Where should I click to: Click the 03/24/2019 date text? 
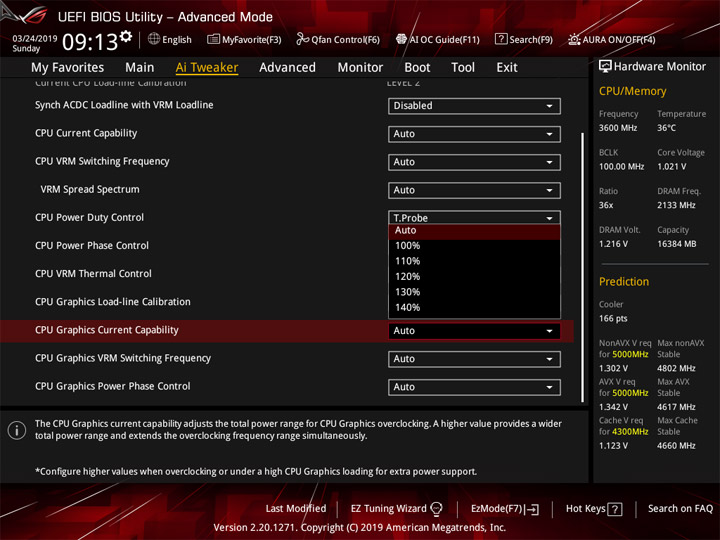(x=35, y=38)
